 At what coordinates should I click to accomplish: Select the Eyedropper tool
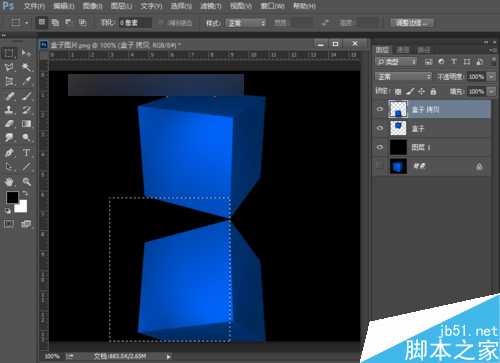[26, 81]
